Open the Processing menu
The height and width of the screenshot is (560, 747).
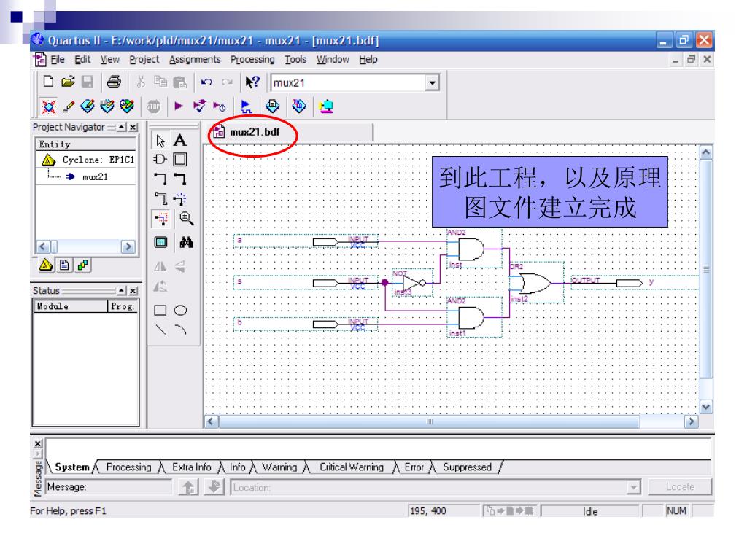[x=252, y=60]
